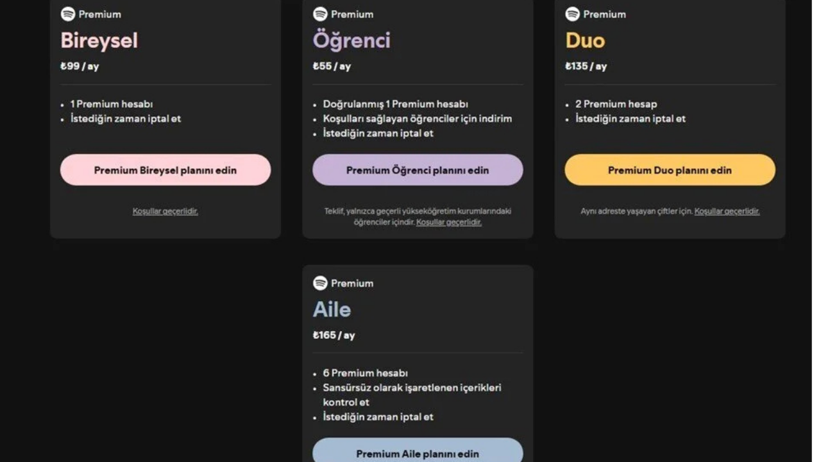The width and height of the screenshot is (820, 462).
Task: Click the pink Bireysel plan heading
Action: [x=99, y=41]
